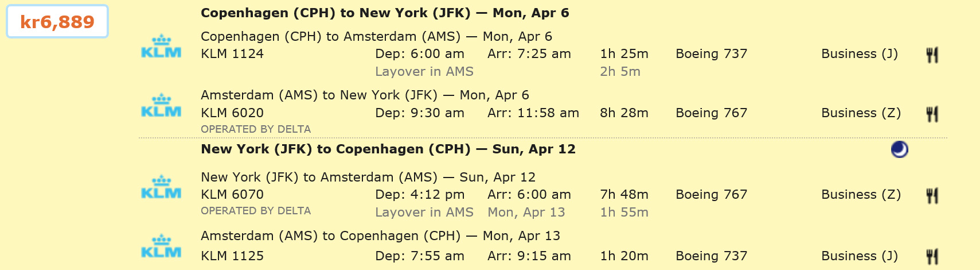Click meal icon on KLM 1124 row
980x270 pixels.
(932, 55)
